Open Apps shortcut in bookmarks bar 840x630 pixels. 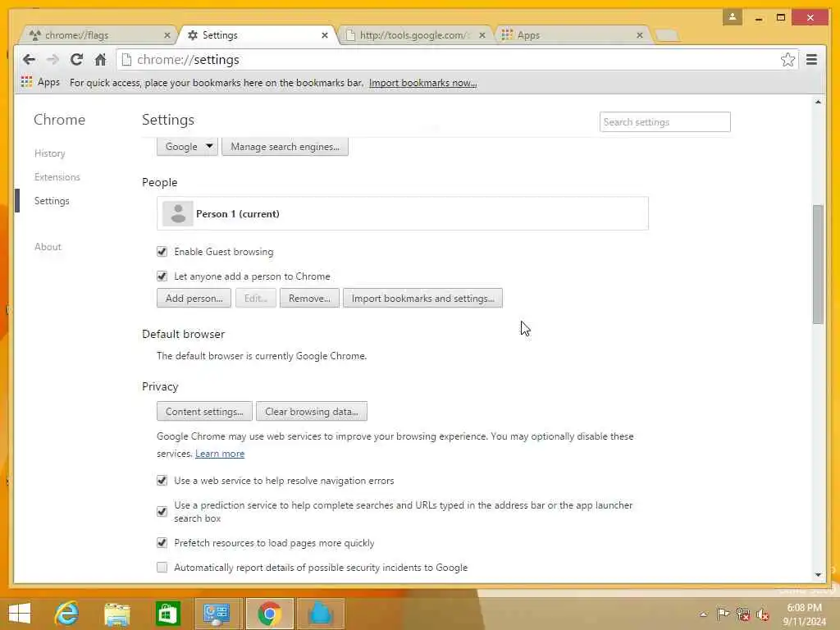coord(41,82)
